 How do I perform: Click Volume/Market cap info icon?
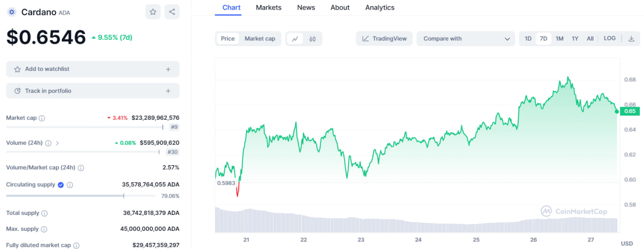pyautogui.click(x=81, y=168)
